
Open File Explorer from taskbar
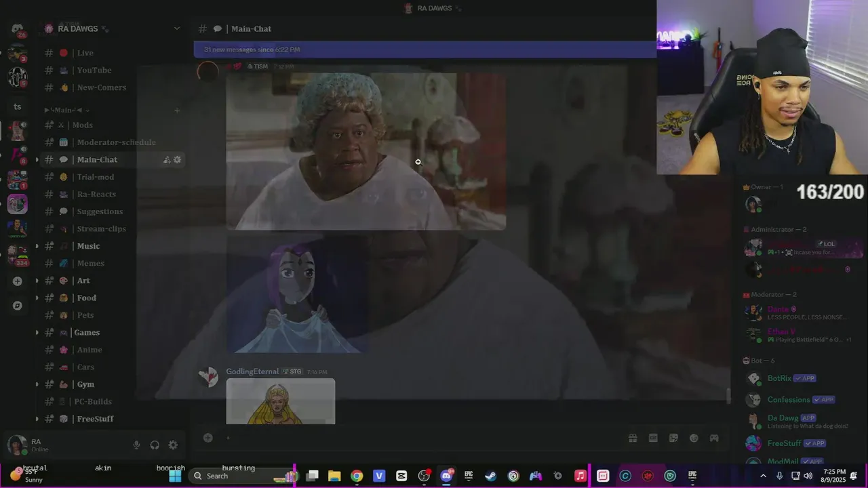tap(334, 476)
